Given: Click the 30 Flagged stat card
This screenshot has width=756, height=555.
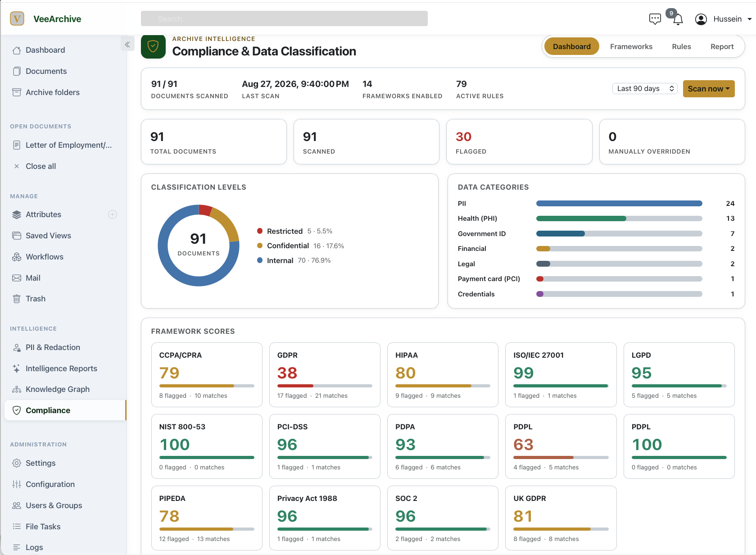Looking at the screenshot, I should pyautogui.click(x=519, y=142).
